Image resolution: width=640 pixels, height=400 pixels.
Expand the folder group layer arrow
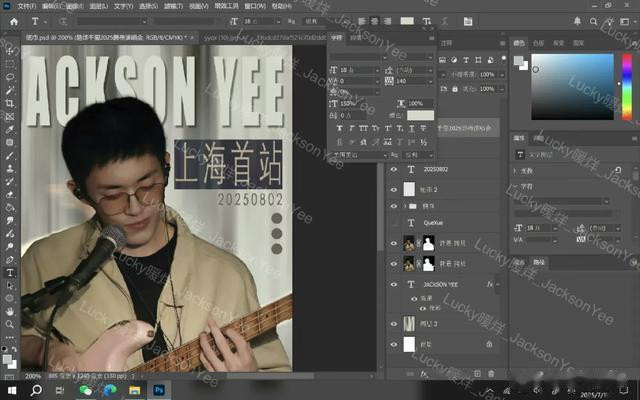tap(405, 206)
